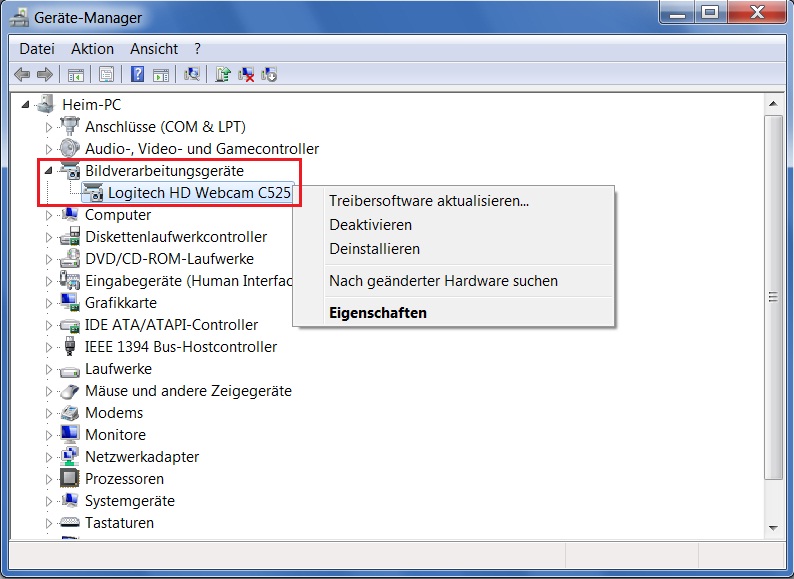Expand the Computer node
The image size is (794, 579).
point(49,215)
